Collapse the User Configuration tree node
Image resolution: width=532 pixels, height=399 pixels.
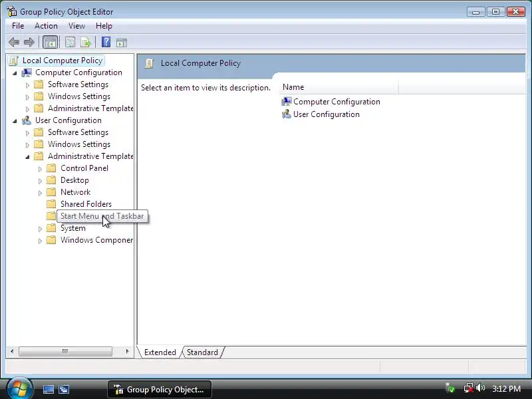pos(15,121)
